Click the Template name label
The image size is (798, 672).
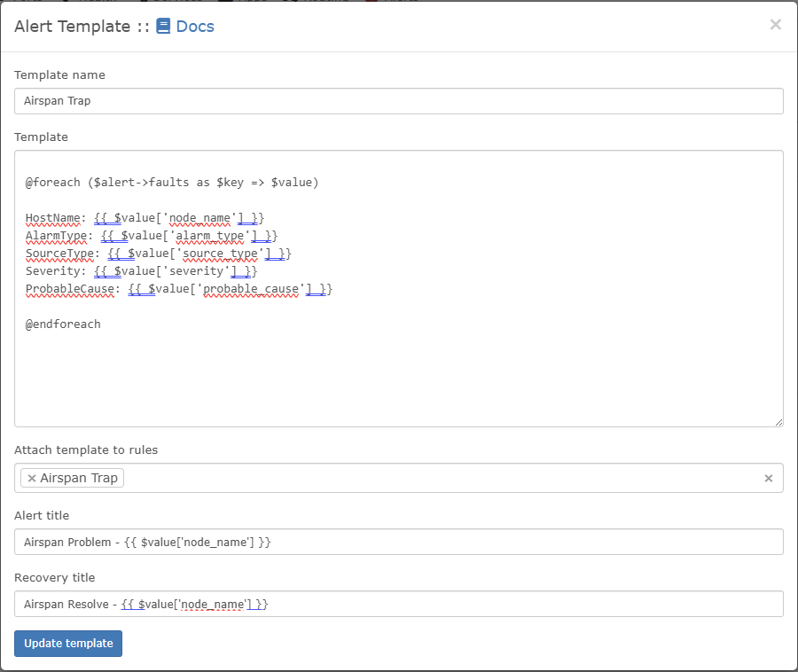tap(59, 74)
